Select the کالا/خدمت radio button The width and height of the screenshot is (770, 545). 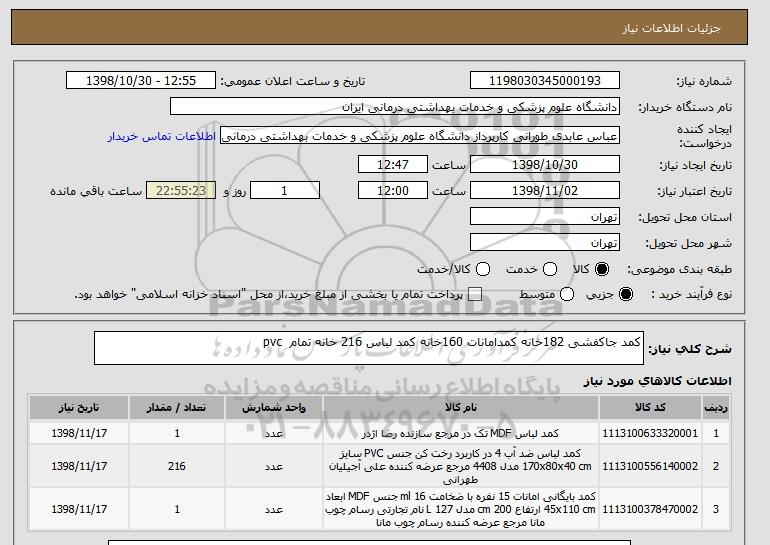pos(483,269)
